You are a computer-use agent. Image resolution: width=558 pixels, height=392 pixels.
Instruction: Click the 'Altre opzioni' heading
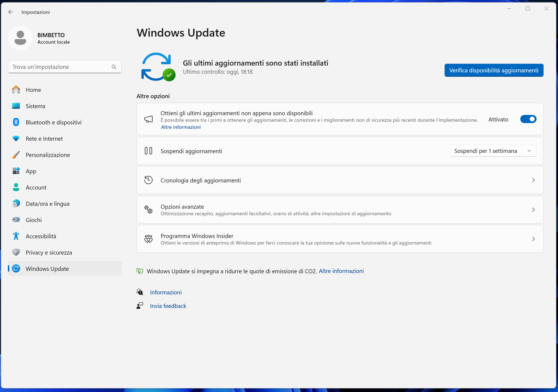tap(153, 96)
